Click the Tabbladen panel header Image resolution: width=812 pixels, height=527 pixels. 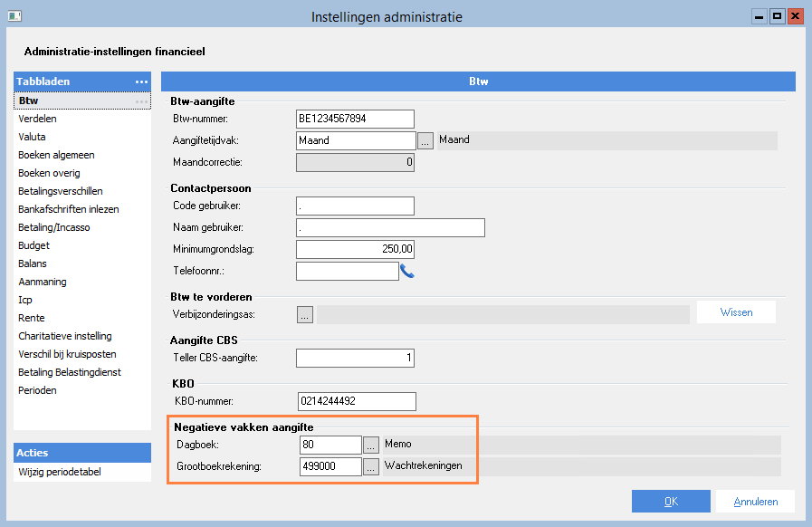(x=82, y=81)
